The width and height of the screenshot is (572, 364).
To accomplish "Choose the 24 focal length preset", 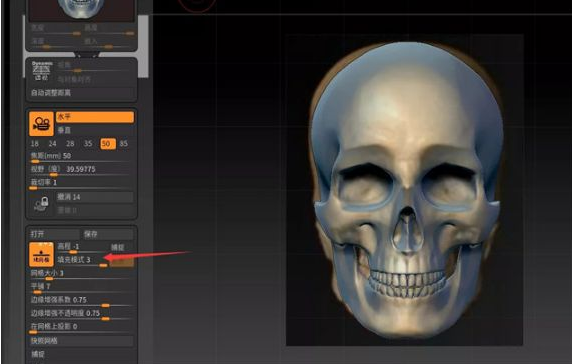I will [53, 144].
